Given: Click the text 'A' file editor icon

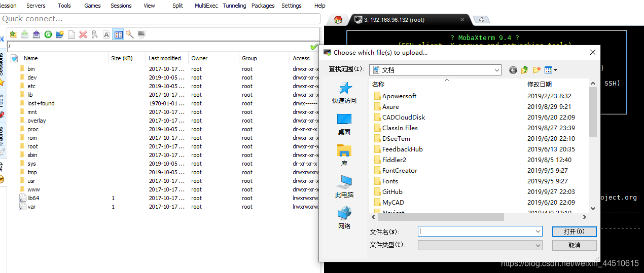Looking at the screenshot, I should pos(106,34).
